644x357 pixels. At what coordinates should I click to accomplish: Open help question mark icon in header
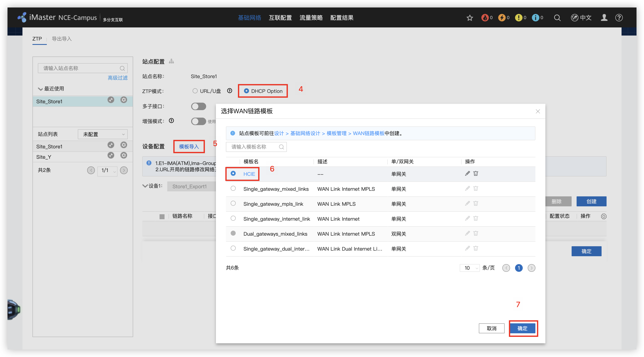(619, 18)
